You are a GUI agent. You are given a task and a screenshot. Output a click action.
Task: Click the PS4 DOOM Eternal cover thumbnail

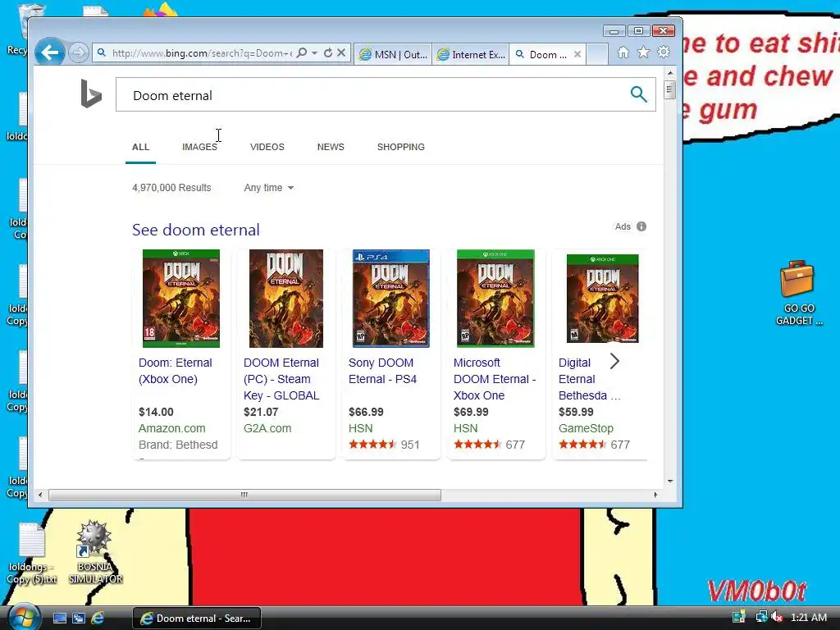pyautogui.click(x=391, y=299)
